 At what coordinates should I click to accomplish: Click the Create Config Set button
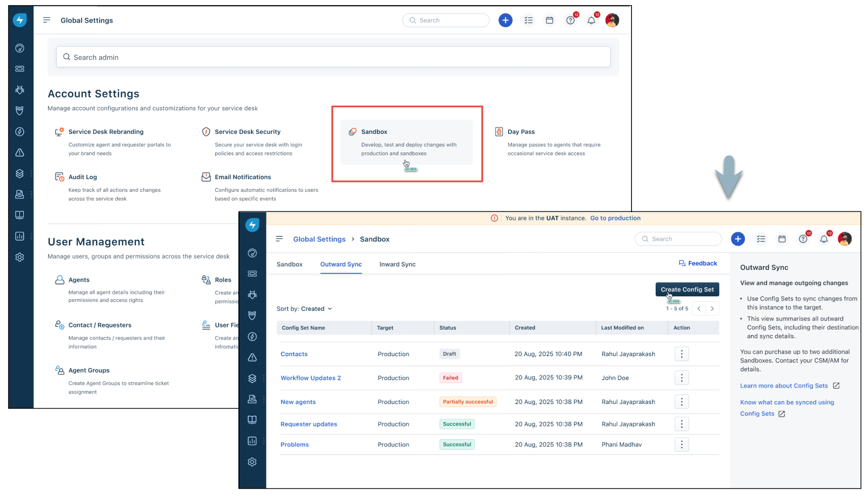pos(687,290)
